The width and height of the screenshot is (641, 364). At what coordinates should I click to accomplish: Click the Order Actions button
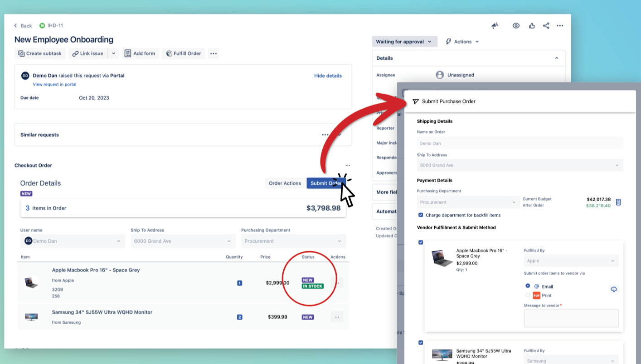[x=285, y=183]
